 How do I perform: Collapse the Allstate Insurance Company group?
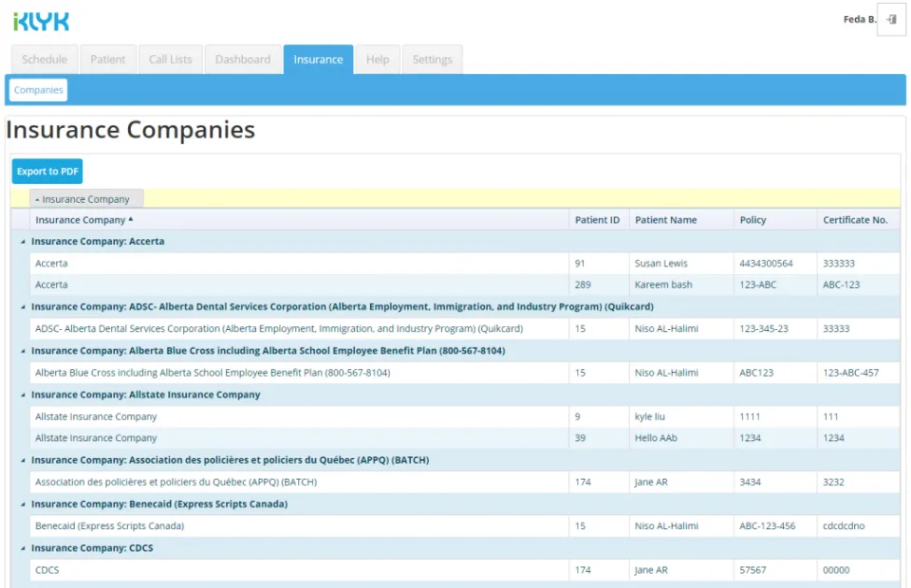[x=23, y=395]
